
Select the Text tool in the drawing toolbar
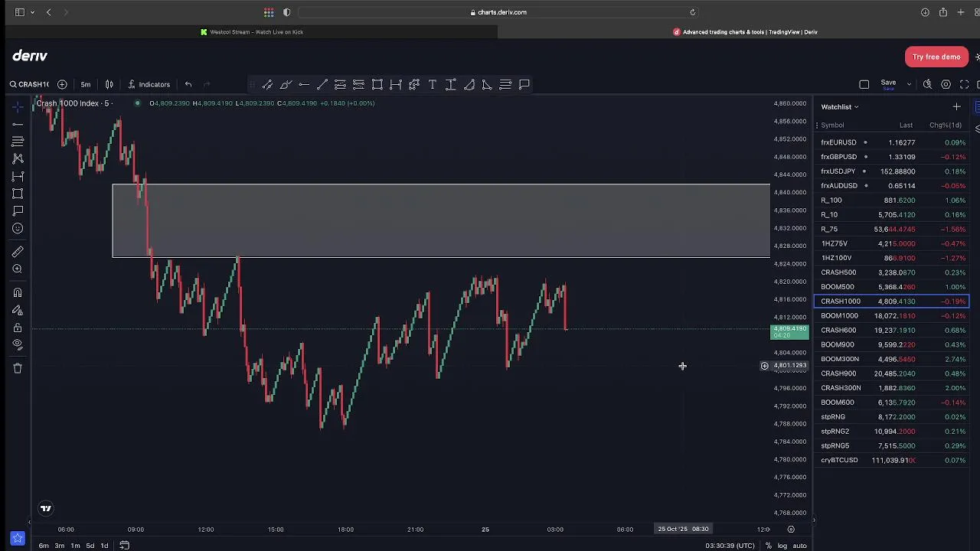click(433, 84)
